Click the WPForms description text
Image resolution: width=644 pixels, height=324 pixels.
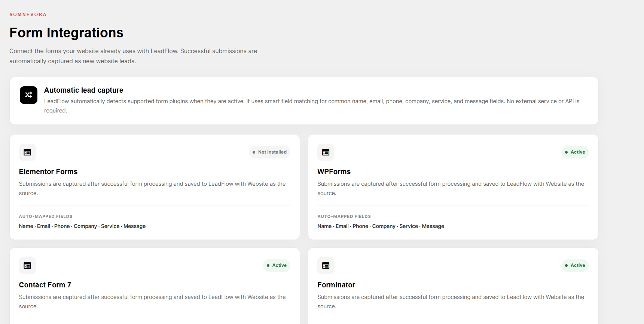coord(451,188)
